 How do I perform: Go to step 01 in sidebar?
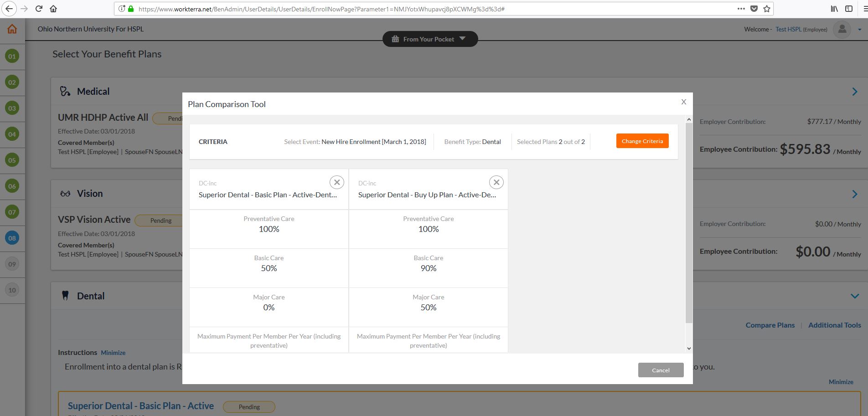(12, 56)
